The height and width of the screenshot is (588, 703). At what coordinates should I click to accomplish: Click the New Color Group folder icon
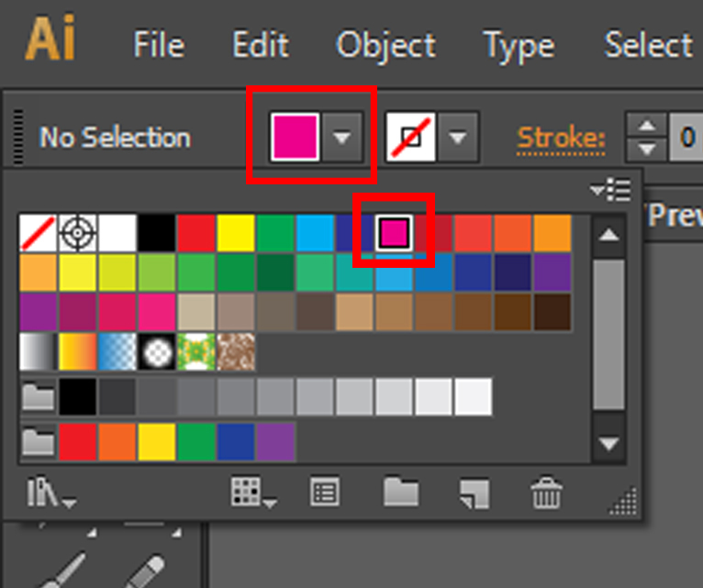400,494
